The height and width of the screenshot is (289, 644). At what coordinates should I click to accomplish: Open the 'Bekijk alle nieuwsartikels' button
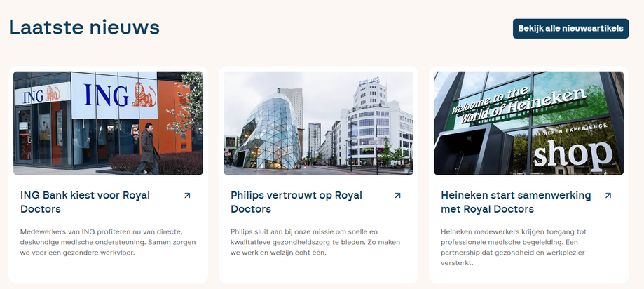570,29
